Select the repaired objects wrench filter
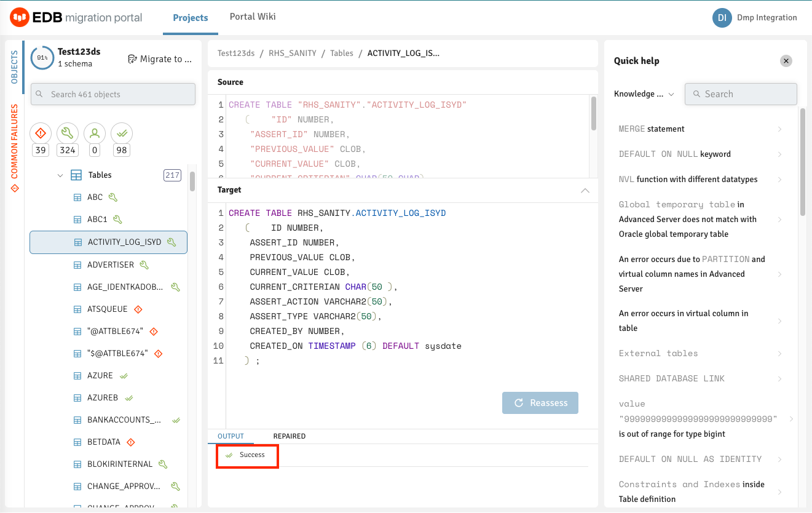This screenshot has height=513, width=812. pos(68,133)
